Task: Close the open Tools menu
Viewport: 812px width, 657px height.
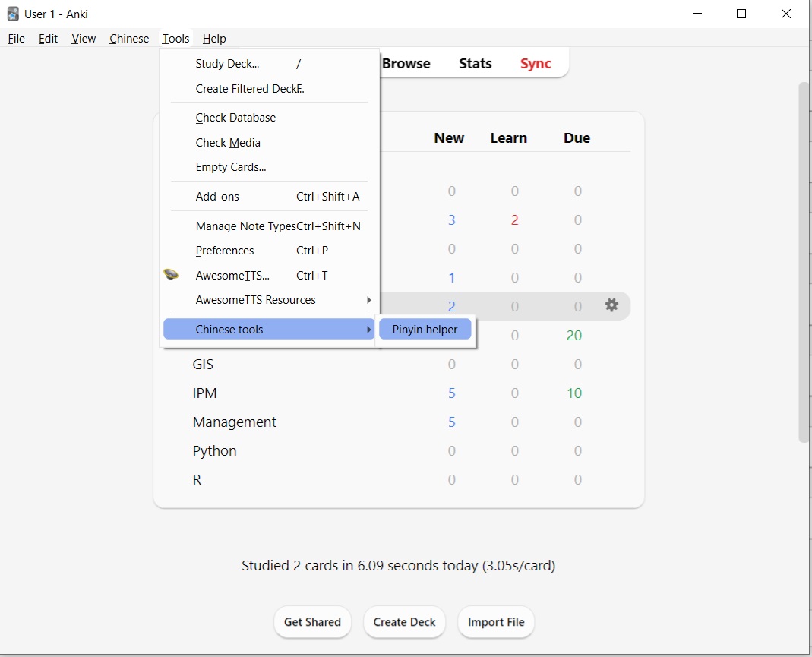Action: pyautogui.click(x=175, y=39)
